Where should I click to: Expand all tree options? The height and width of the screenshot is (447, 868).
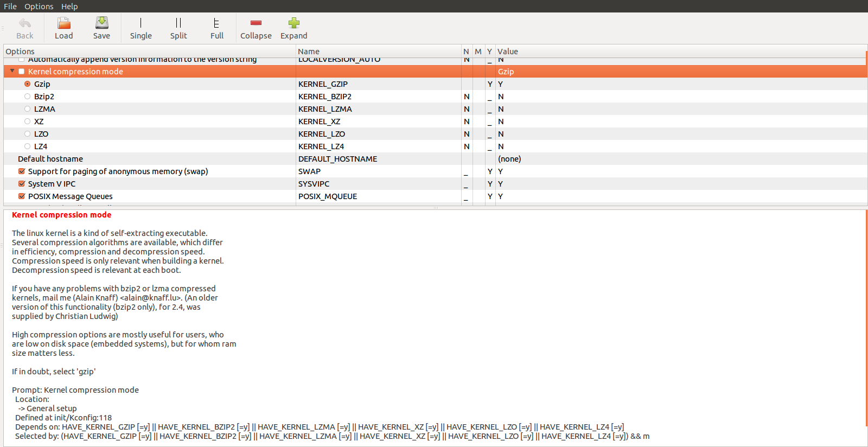coord(293,23)
